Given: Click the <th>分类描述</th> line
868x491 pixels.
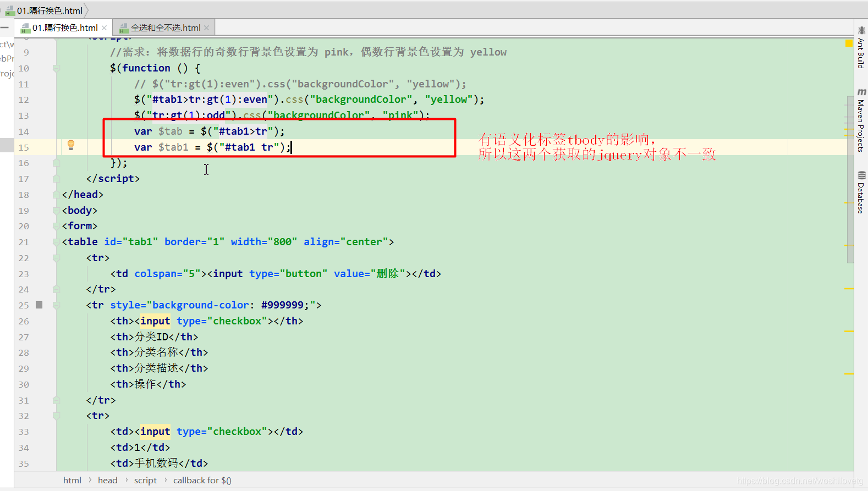Looking at the screenshot, I should [159, 368].
